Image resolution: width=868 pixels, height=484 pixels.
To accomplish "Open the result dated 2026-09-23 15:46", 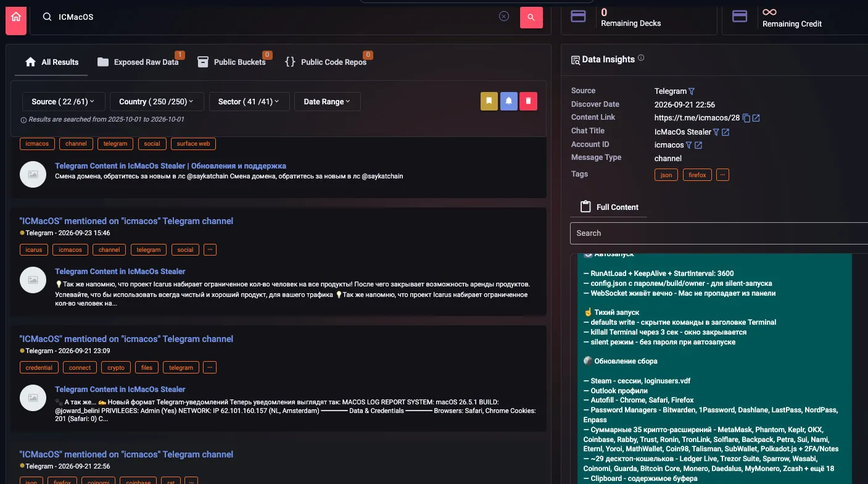I will (126, 221).
